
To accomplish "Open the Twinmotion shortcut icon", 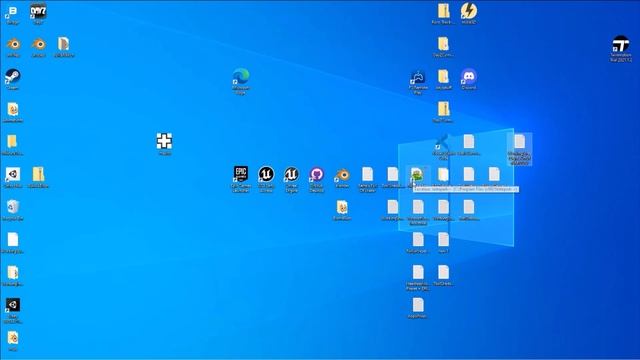I will point(620,44).
